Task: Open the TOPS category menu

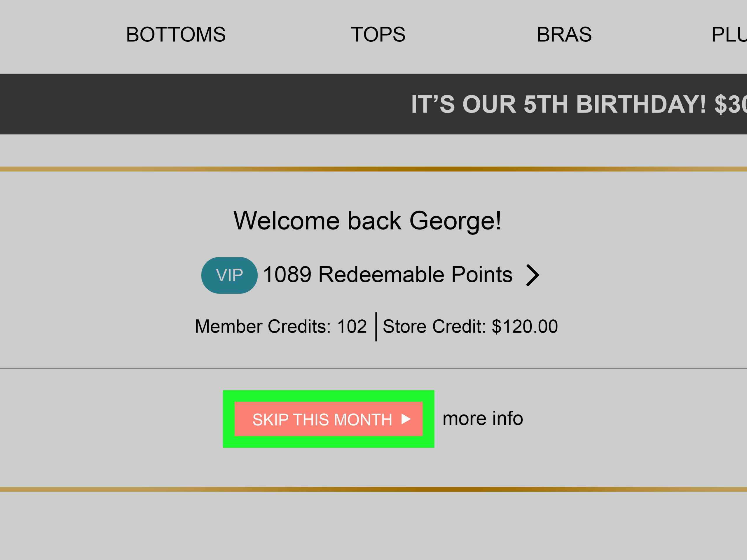Action: pos(378,34)
